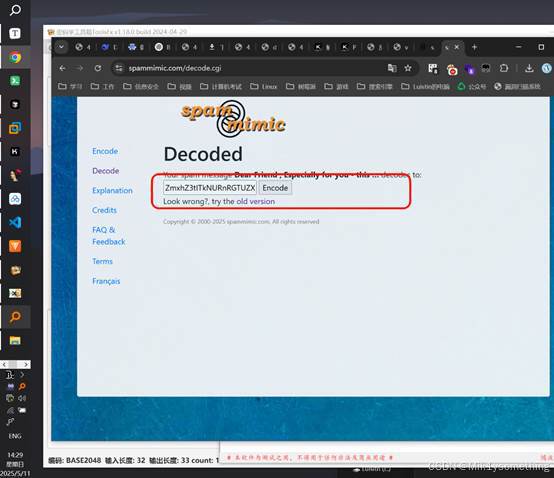Go forward in Chrome browser

(x=80, y=68)
